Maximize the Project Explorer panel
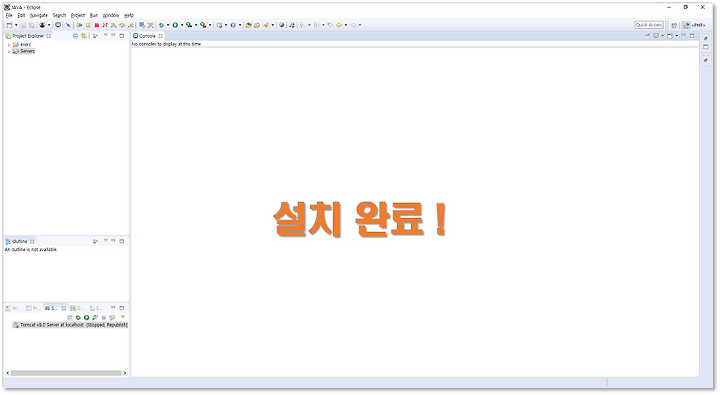Screen dimensions: 720x395 point(122,35)
